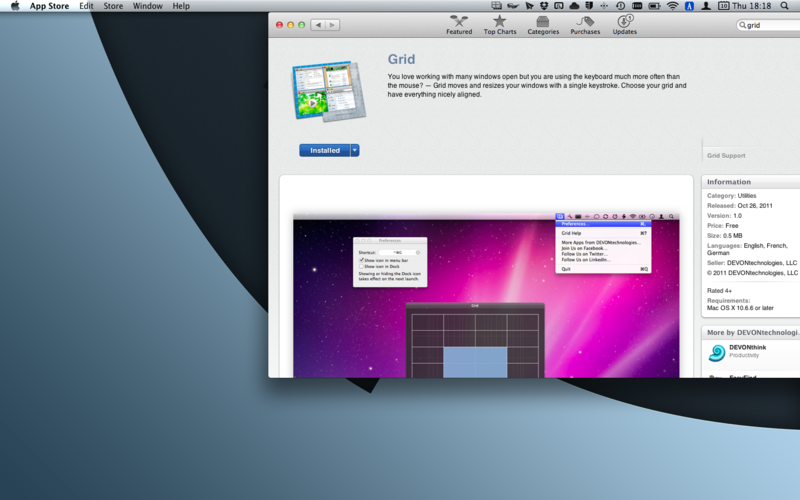Open Spotlight search in the menu bar
The width and height of the screenshot is (800, 500).
[785, 6]
